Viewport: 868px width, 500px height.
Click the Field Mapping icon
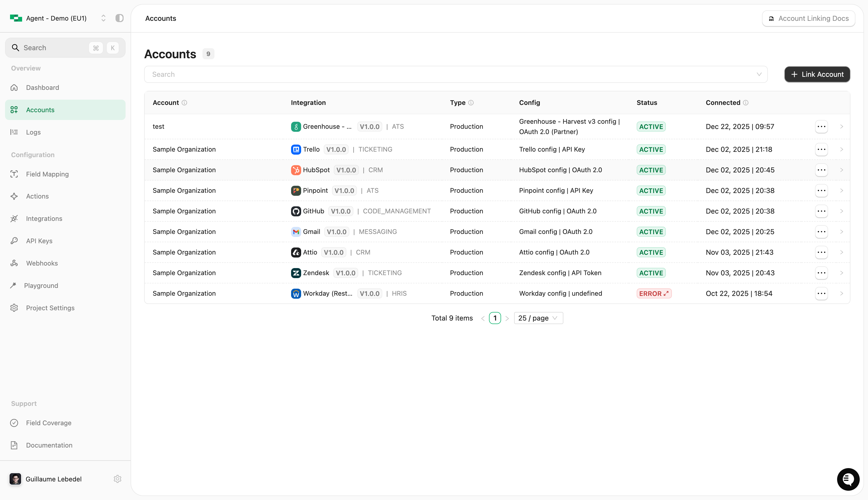pos(14,174)
